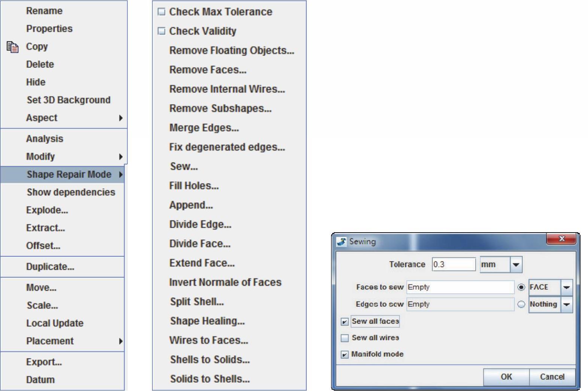
Task: Click the Sewing dialog title icon
Action: tap(341, 242)
